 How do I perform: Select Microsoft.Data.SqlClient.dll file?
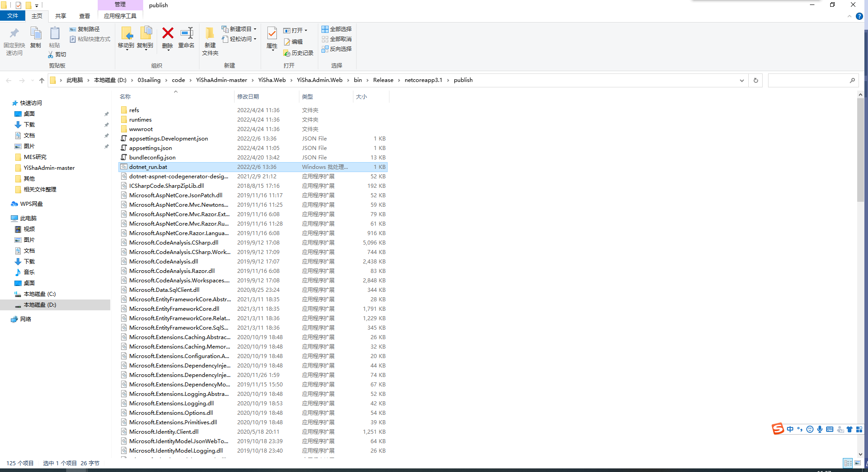tap(253, 290)
